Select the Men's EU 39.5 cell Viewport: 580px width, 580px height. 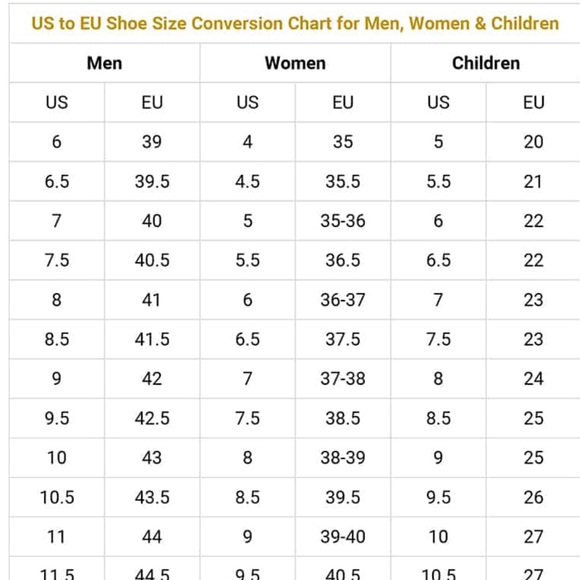tap(152, 182)
